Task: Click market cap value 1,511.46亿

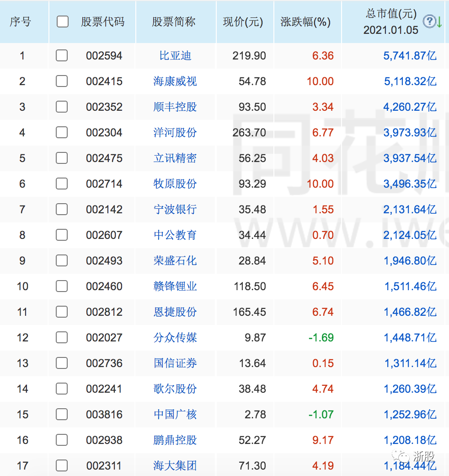Action: pyautogui.click(x=411, y=286)
